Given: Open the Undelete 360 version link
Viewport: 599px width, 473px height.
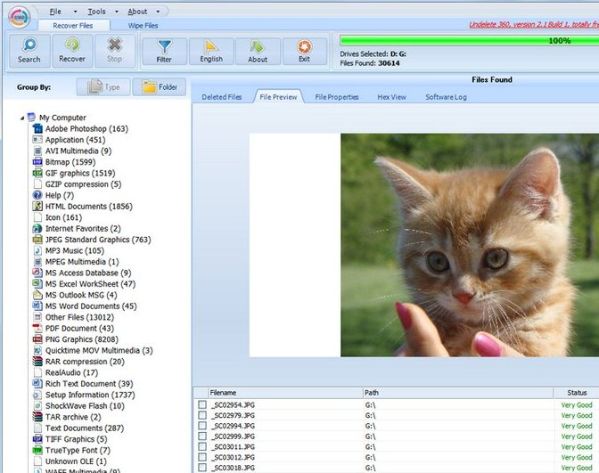Looking at the screenshot, I should [x=534, y=25].
